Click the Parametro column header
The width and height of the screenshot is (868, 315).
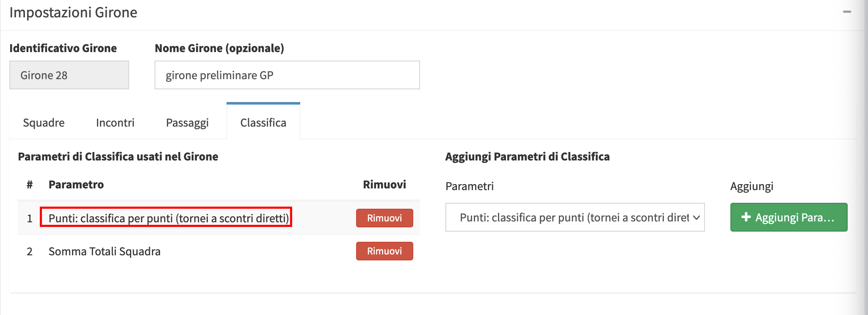[76, 185]
